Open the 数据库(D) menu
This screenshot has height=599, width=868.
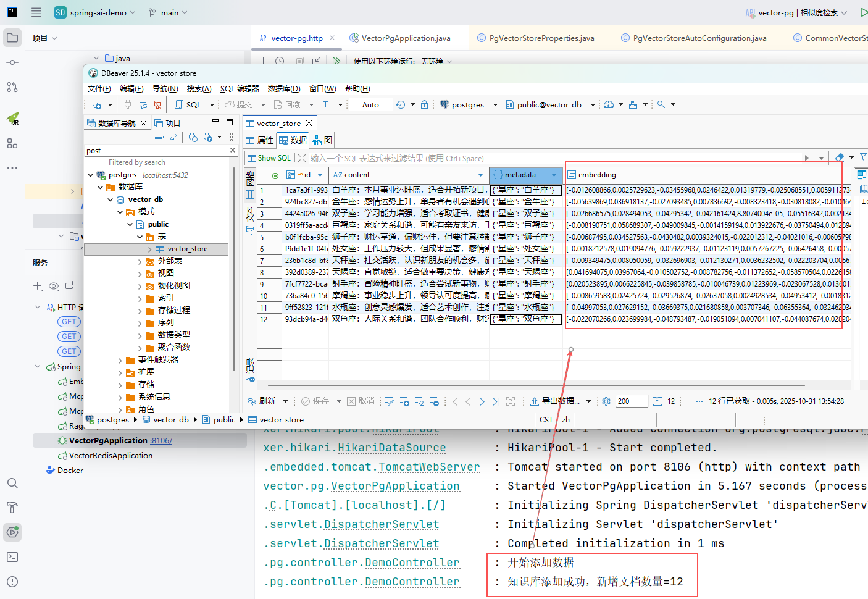tap(284, 89)
